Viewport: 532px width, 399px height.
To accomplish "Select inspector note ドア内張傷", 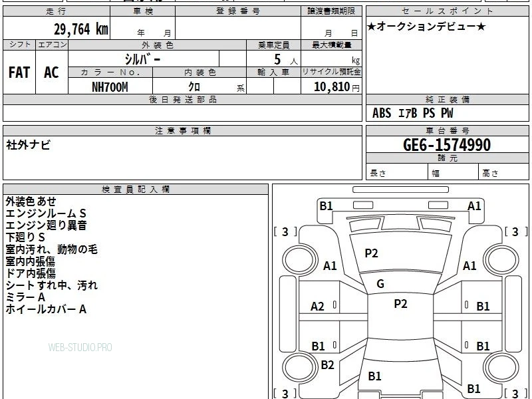I will point(31,273).
